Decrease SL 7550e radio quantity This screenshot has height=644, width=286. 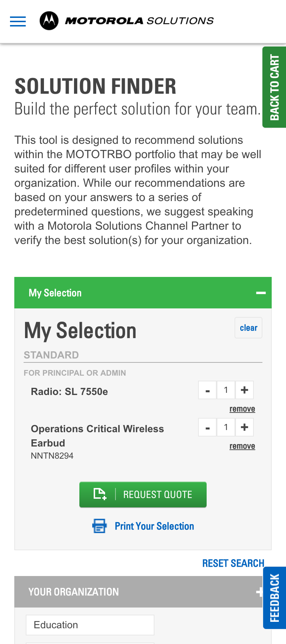208,390
